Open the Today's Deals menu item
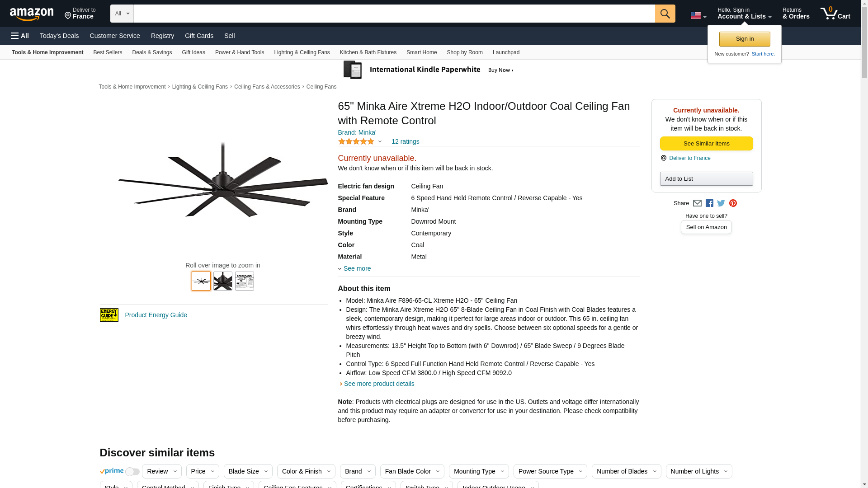Image resolution: width=868 pixels, height=488 pixels. [x=59, y=36]
